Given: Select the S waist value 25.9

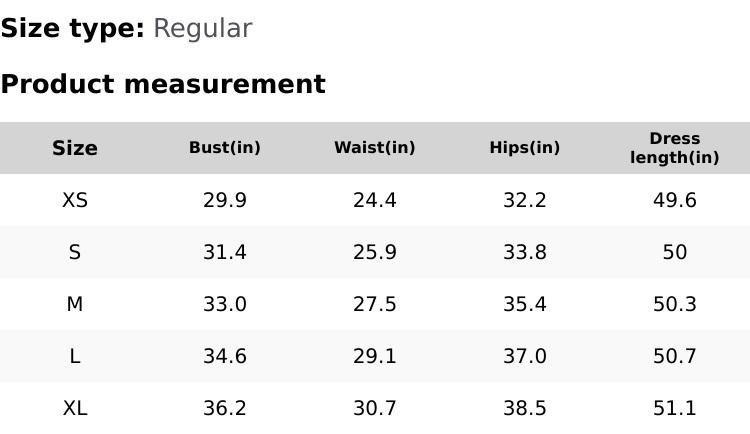Looking at the screenshot, I should [375, 252].
